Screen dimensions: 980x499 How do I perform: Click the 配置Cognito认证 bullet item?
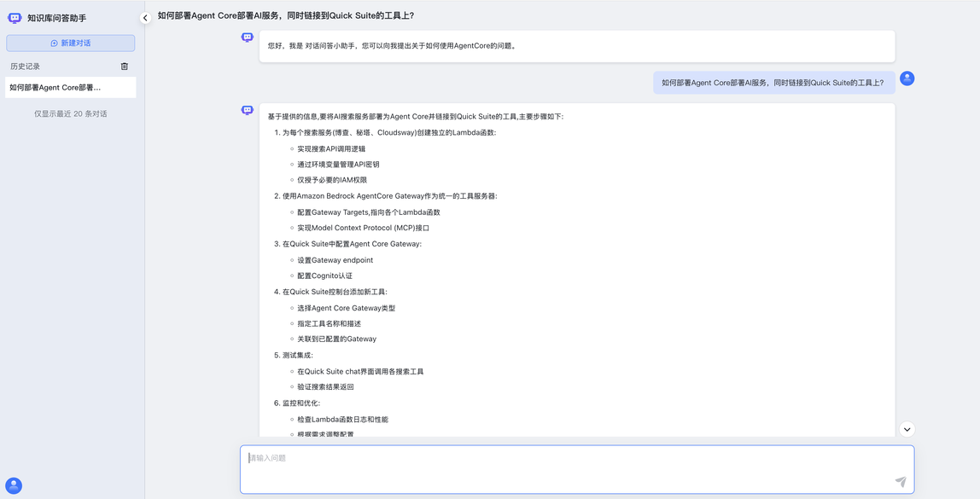324,276
